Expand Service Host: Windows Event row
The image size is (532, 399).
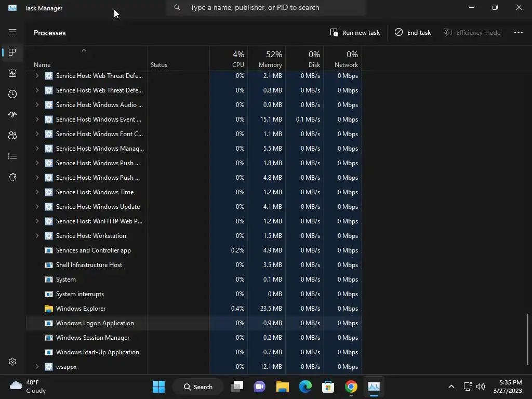click(x=37, y=119)
